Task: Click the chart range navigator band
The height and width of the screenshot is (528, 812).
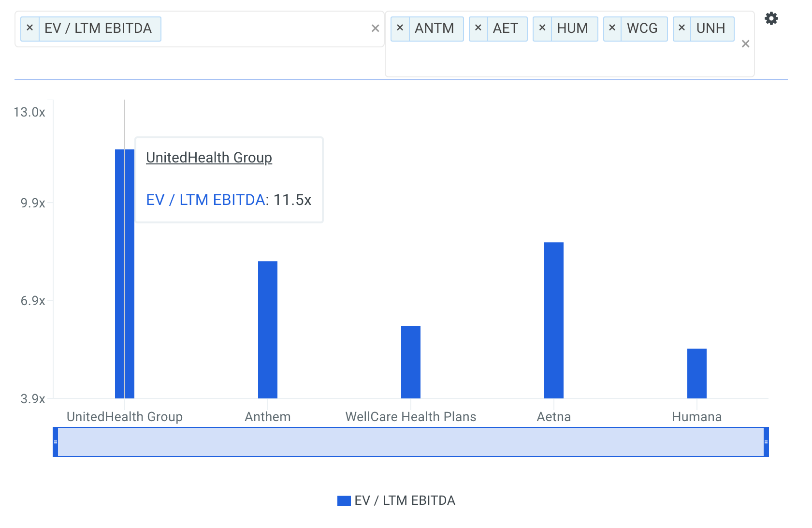Action: pyautogui.click(x=411, y=442)
